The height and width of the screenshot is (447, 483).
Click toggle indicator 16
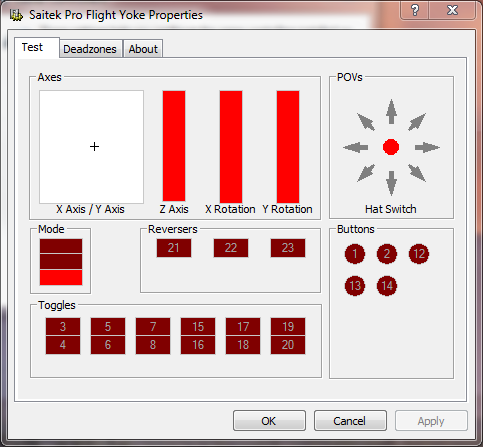(x=198, y=345)
